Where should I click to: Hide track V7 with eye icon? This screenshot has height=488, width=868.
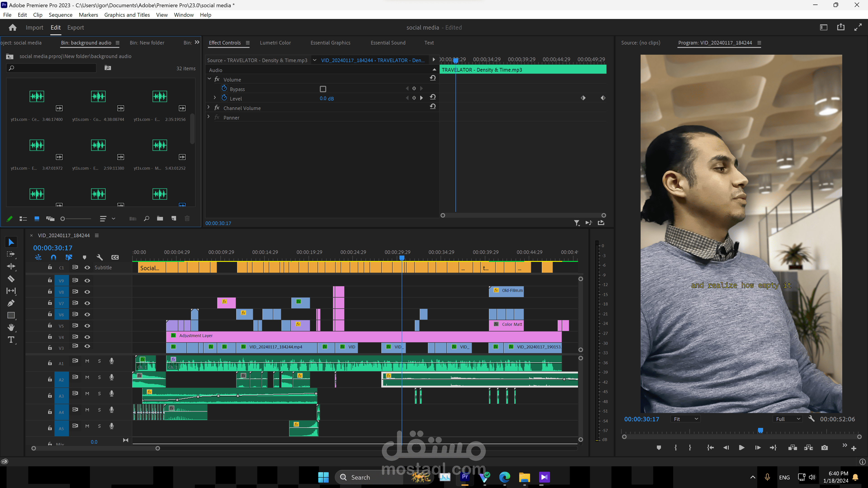87,303
